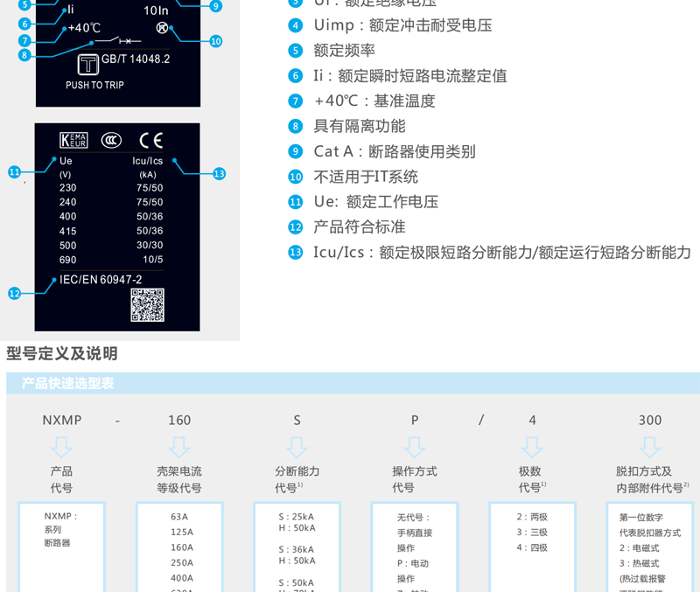Click IEC/EN 60947-2 on the nameplate
700x592 pixels.
point(101,280)
